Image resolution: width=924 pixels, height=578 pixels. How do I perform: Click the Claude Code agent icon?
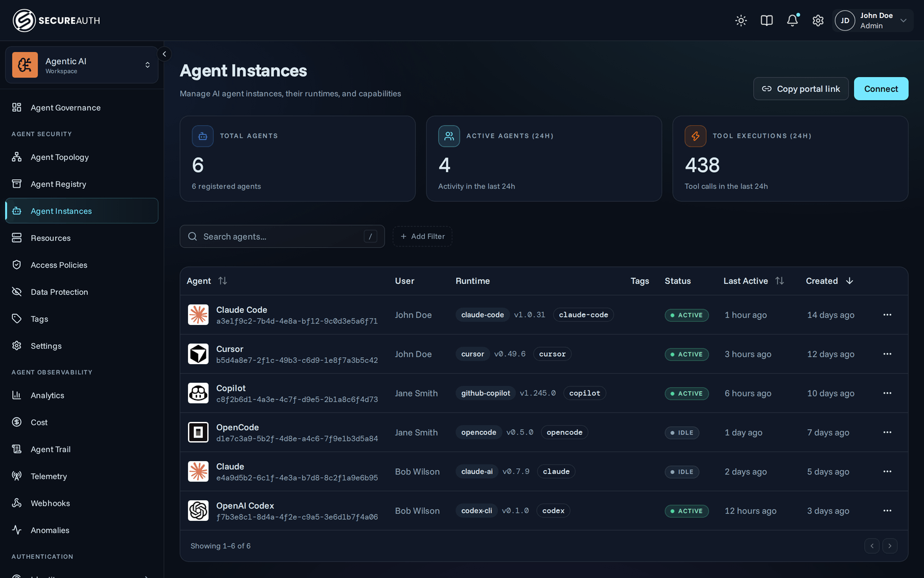pos(198,315)
